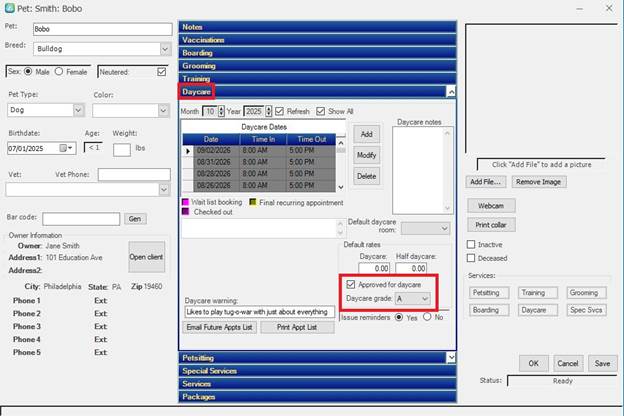
Task: Click the Daycare notes text area
Action: (x=422, y=170)
